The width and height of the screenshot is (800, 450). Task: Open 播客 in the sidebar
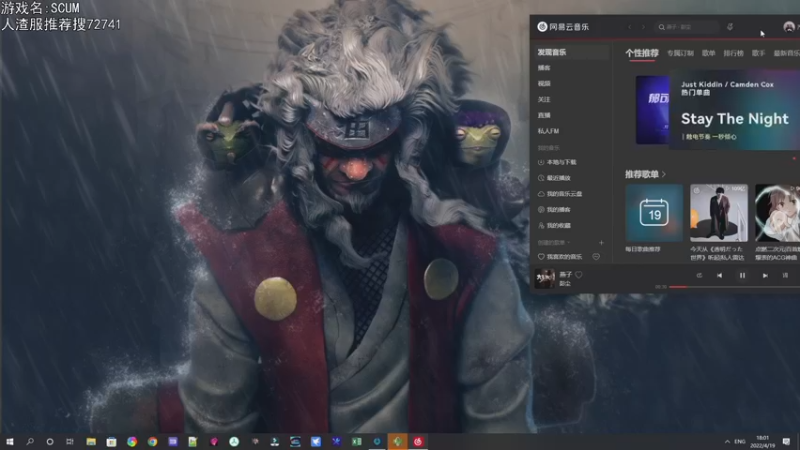pyautogui.click(x=544, y=68)
